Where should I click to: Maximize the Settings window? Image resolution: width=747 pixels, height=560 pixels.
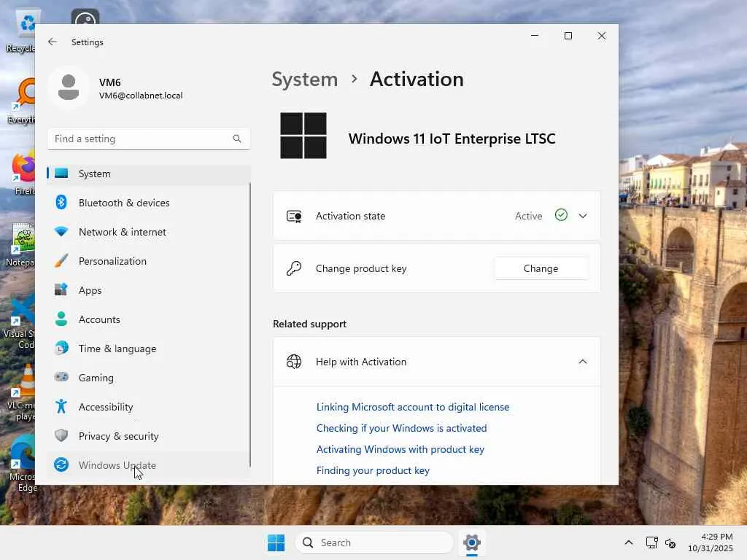[x=568, y=36]
